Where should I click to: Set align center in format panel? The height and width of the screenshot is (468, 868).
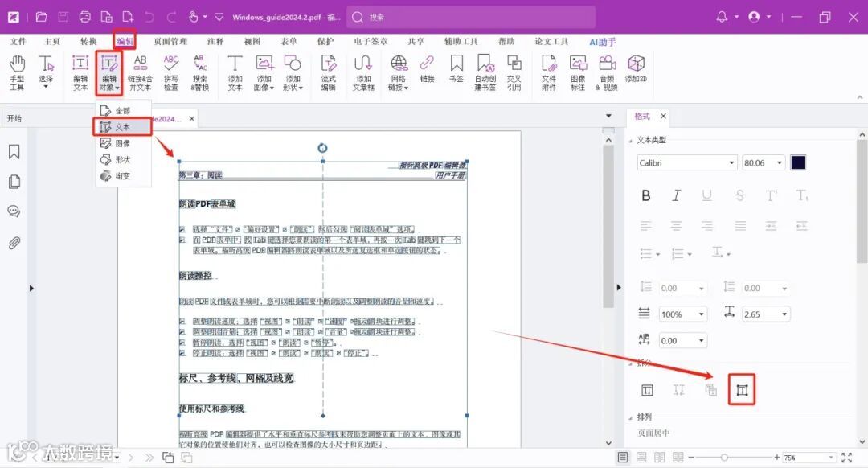coord(677,226)
